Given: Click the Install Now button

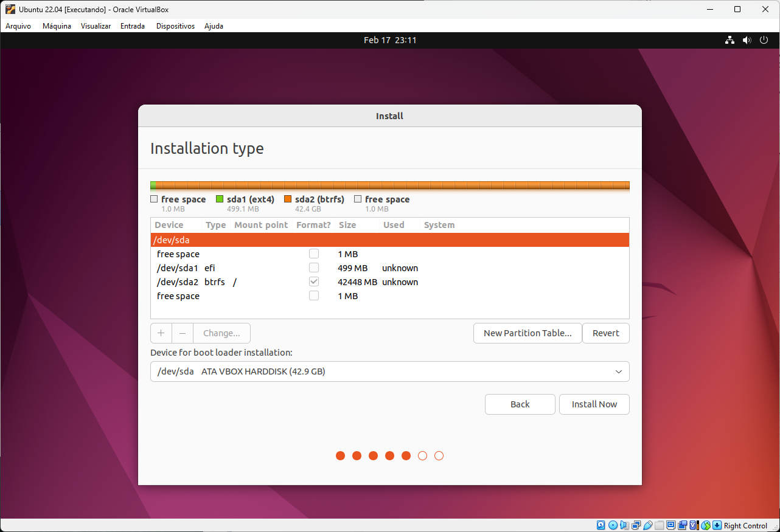Looking at the screenshot, I should point(594,404).
